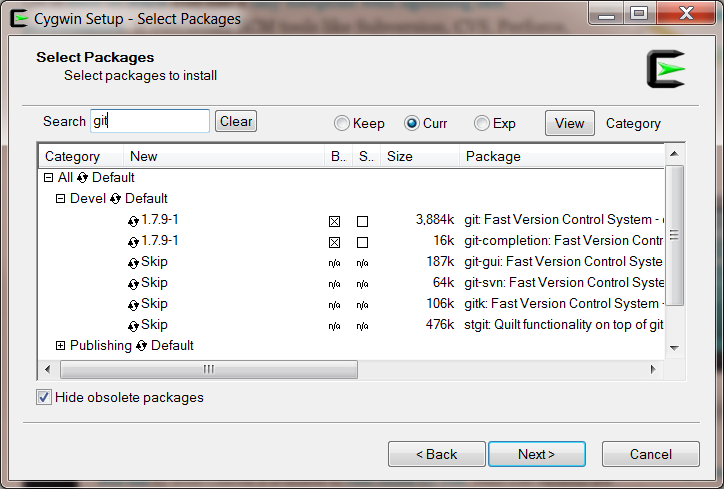Toggle the Skip cycle icon for git-gui

(x=133, y=263)
